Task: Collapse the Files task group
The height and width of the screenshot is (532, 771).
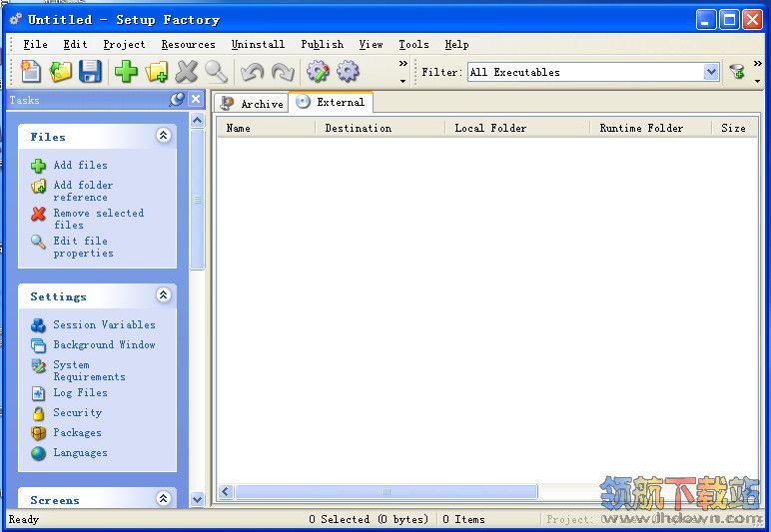Action: coord(163,135)
